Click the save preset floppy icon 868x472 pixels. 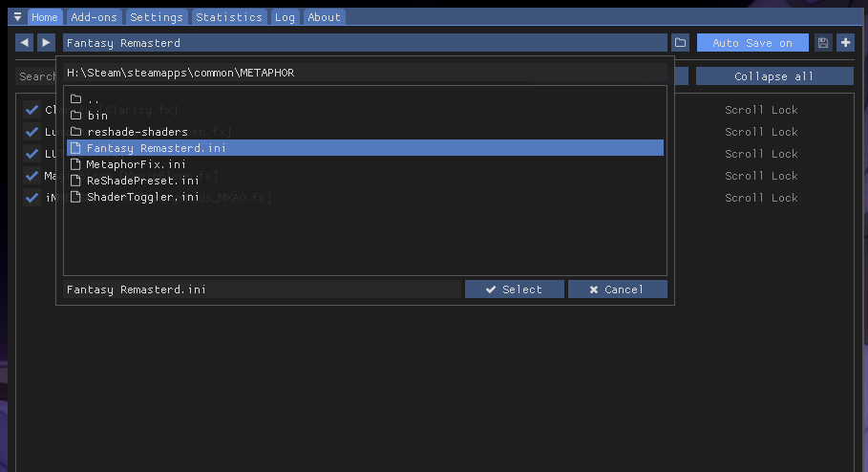pyautogui.click(x=823, y=43)
